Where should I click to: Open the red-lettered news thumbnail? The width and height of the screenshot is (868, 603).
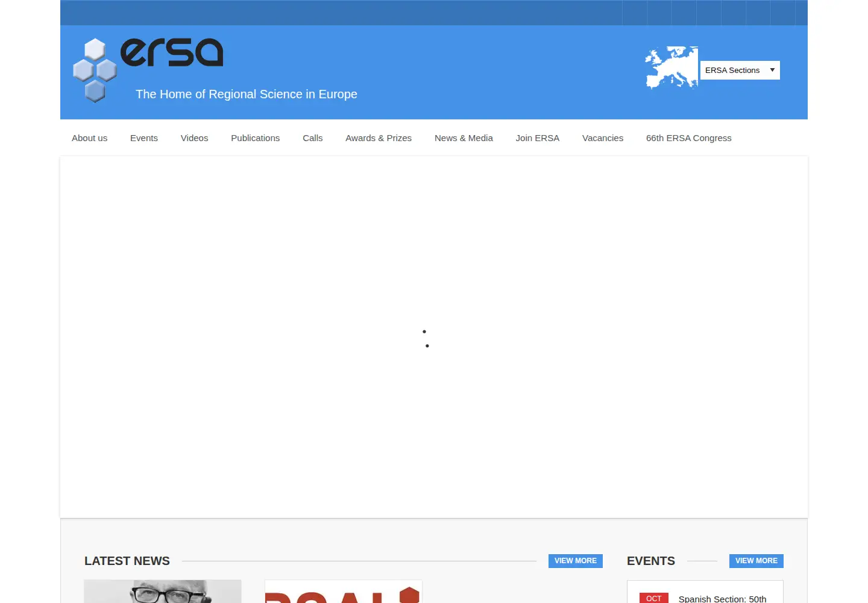point(344,592)
